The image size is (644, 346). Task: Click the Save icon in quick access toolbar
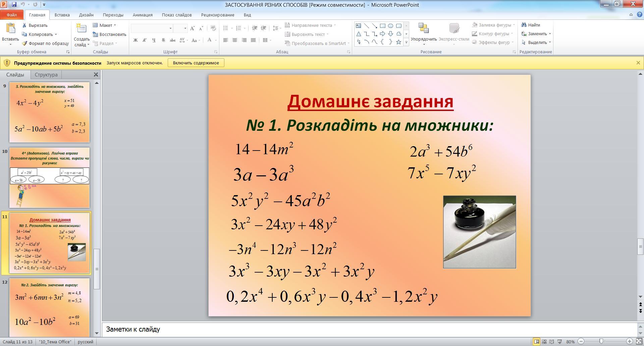point(14,5)
